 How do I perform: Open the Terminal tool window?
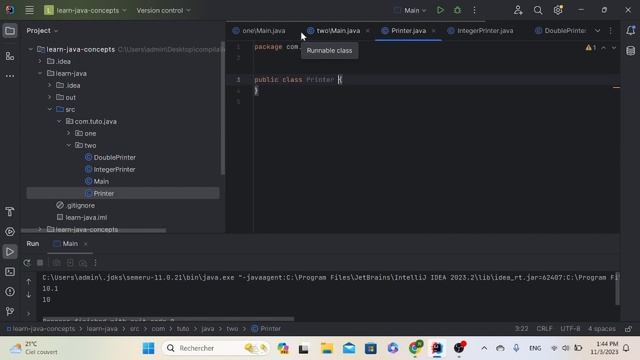[x=10, y=272]
